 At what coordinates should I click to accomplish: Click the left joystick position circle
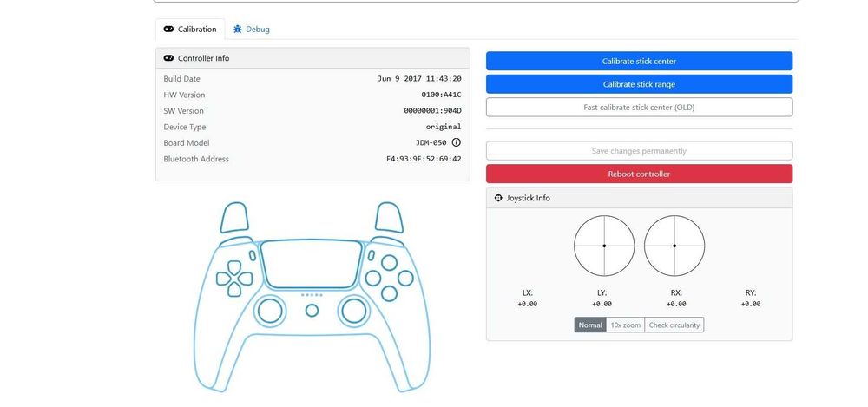pos(604,246)
